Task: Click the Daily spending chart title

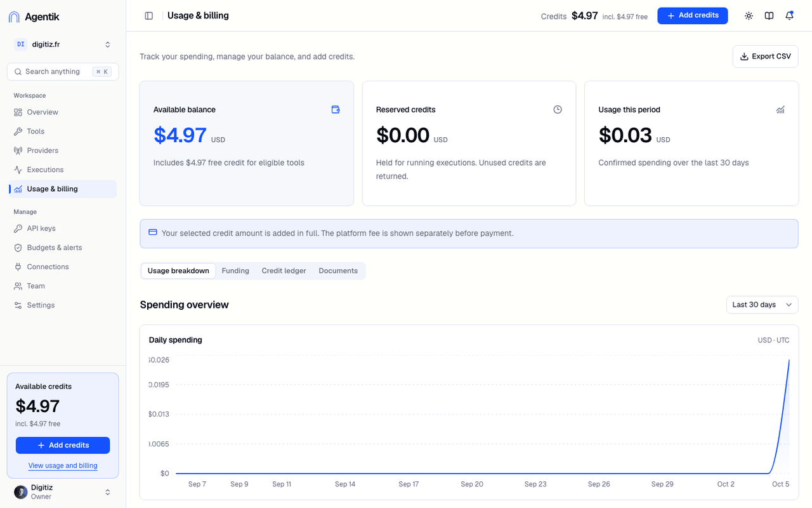Action: click(x=176, y=340)
